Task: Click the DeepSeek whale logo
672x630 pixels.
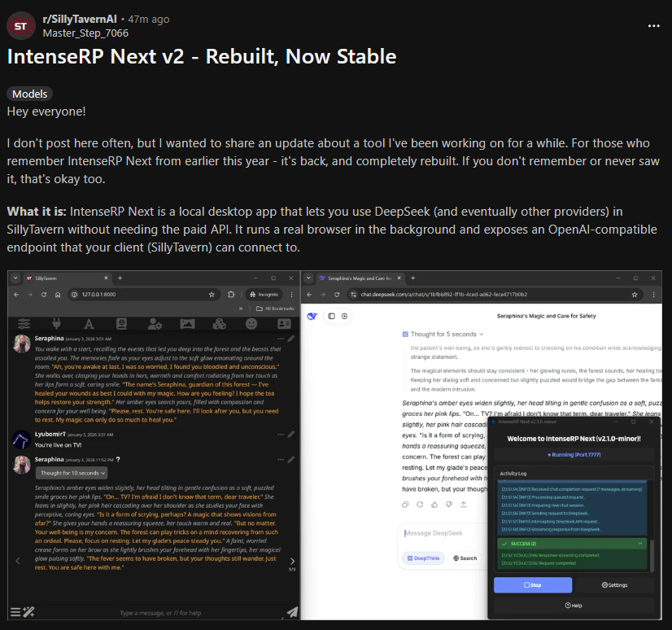Action: pyautogui.click(x=312, y=316)
